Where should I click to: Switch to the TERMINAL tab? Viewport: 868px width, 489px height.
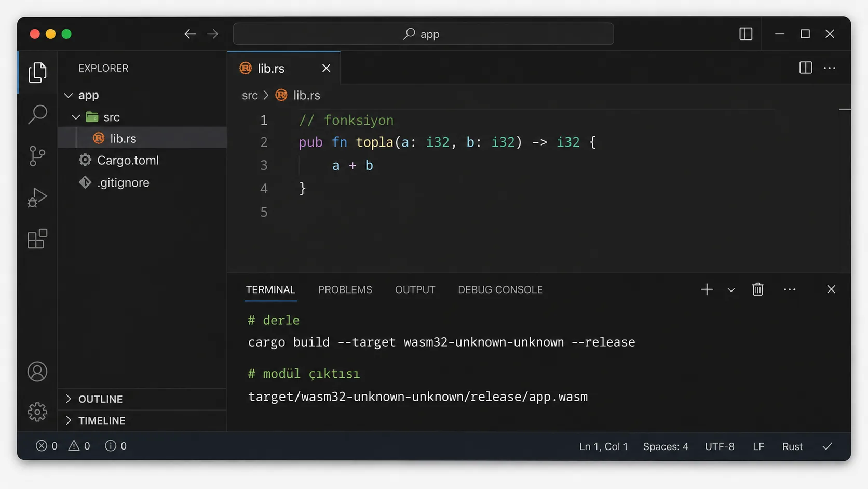(270, 290)
